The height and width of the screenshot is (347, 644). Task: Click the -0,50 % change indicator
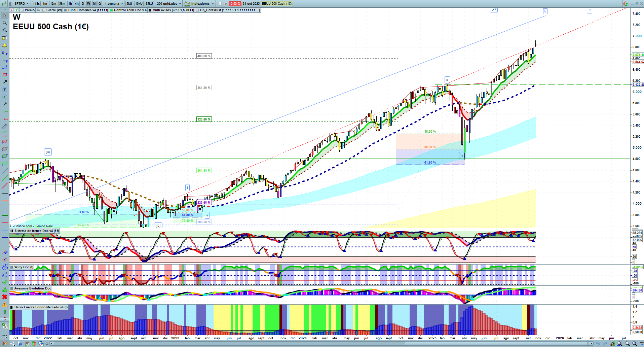[x=235, y=4]
